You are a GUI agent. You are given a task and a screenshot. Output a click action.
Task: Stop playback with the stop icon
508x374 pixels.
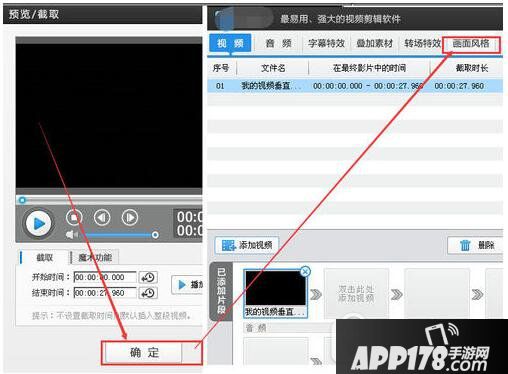pos(74,217)
